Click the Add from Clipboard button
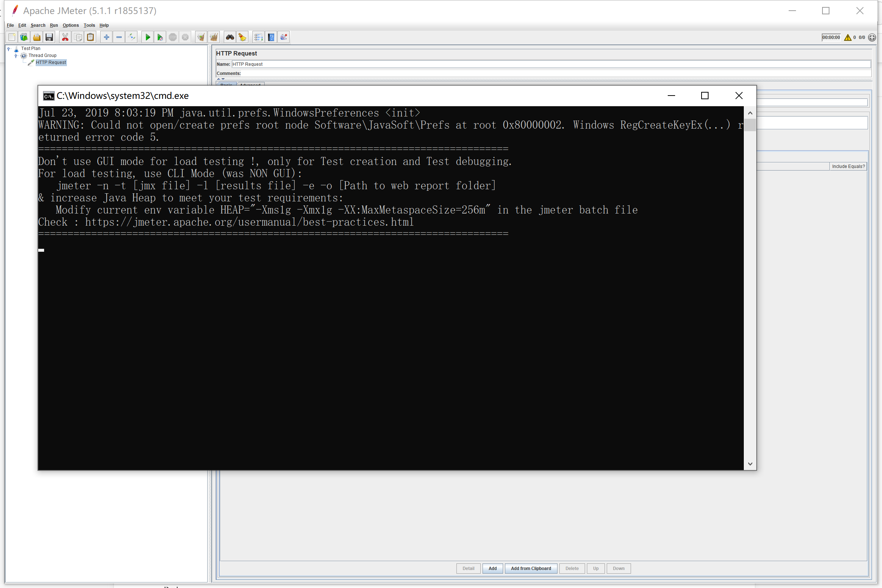The width and height of the screenshot is (882, 588). point(531,569)
